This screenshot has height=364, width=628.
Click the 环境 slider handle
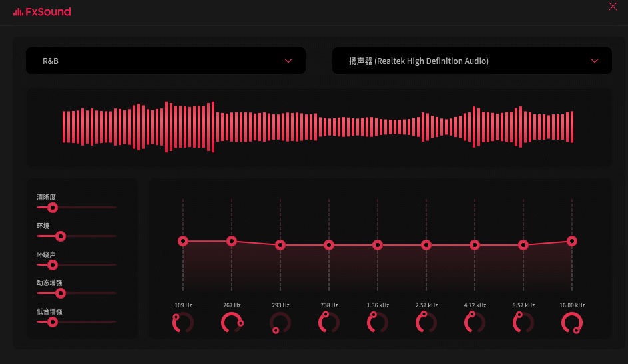coord(61,236)
